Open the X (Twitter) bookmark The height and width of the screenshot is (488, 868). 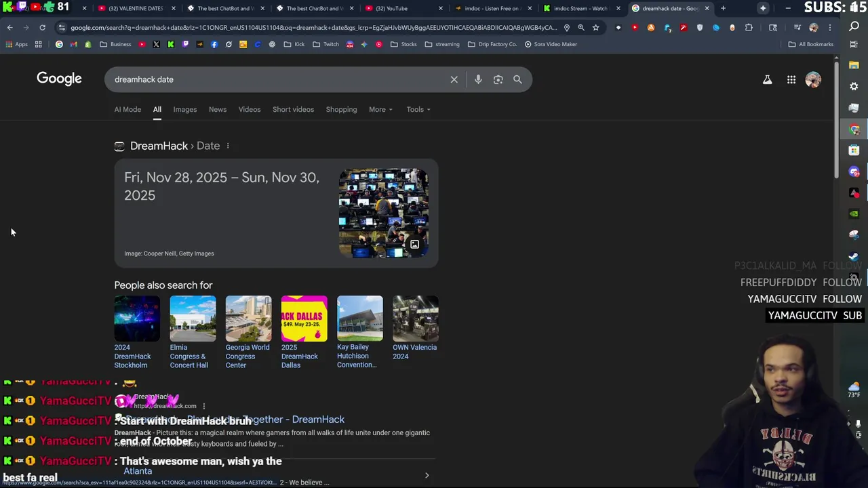click(x=156, y=44)
